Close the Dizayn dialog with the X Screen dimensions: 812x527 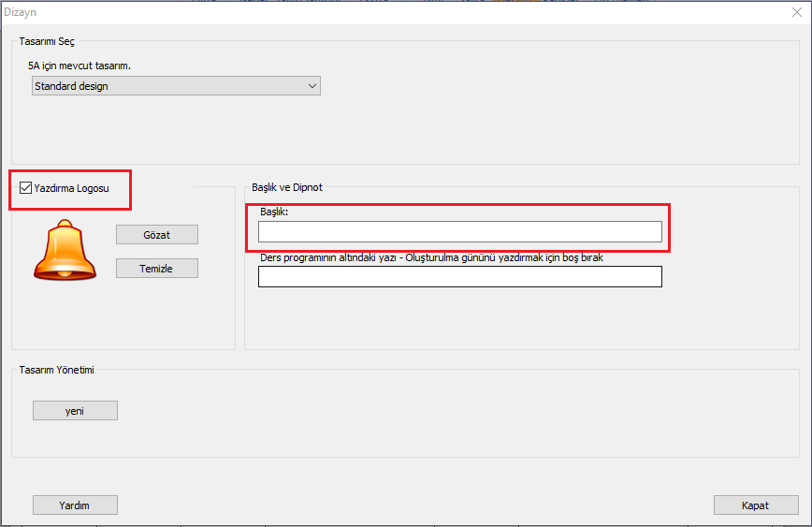coord(796,12)
